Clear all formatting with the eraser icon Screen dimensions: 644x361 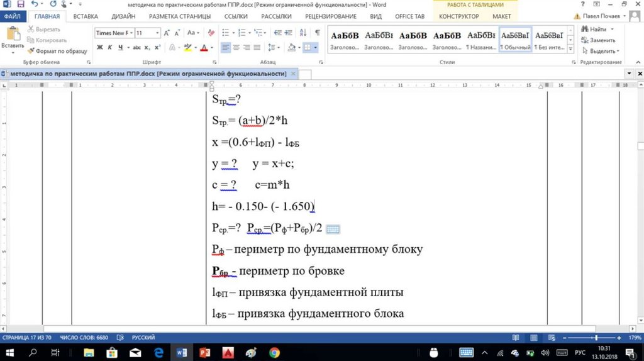tap(211, 33)
